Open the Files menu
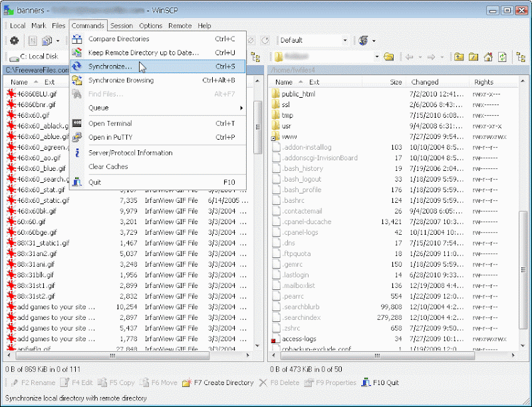 point(59,26)
